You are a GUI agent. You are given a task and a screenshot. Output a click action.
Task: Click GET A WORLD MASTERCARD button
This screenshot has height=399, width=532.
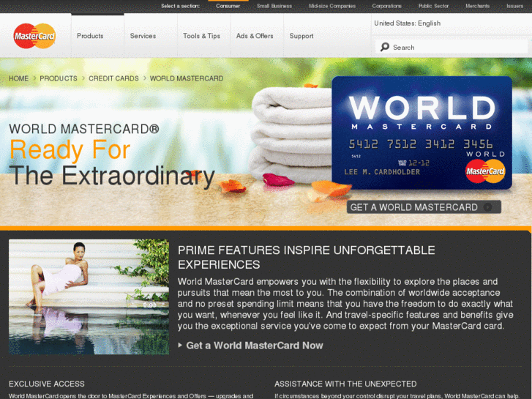[424, 207]
